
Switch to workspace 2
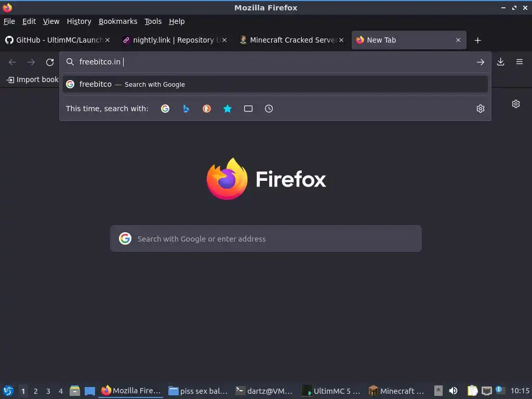[x=36, y=391]
